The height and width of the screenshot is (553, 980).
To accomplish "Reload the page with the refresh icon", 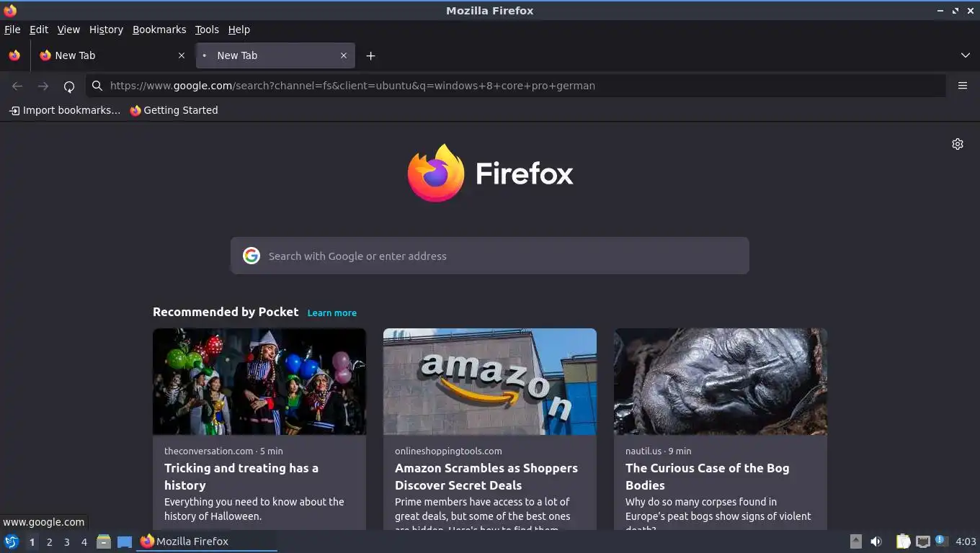I will pos(69,86).
